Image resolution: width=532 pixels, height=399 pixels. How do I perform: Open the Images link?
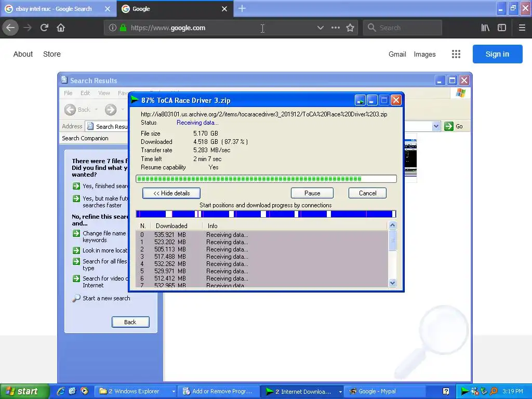tap(424, 54)
